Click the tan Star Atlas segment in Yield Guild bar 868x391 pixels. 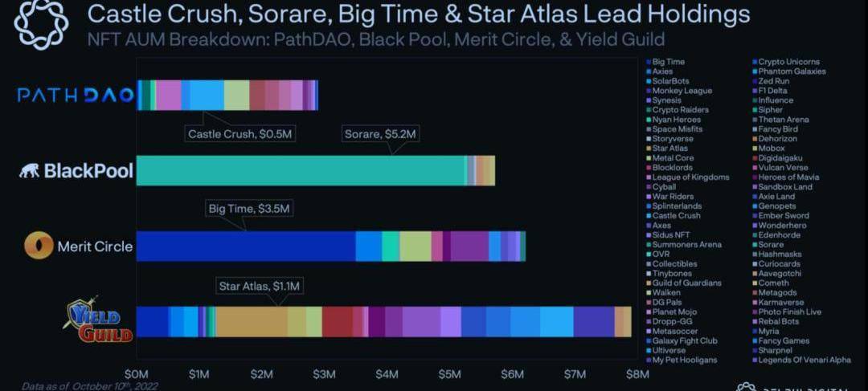[x=251, y=321]
